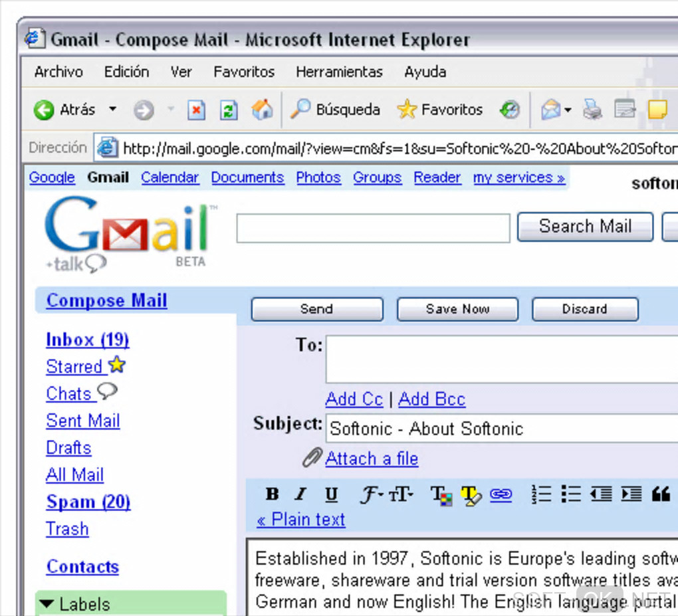Click the Mail envelope toolbar icon
Image resolution: width=678 pixels, height=616 pixels.
(x=551, y=110)
